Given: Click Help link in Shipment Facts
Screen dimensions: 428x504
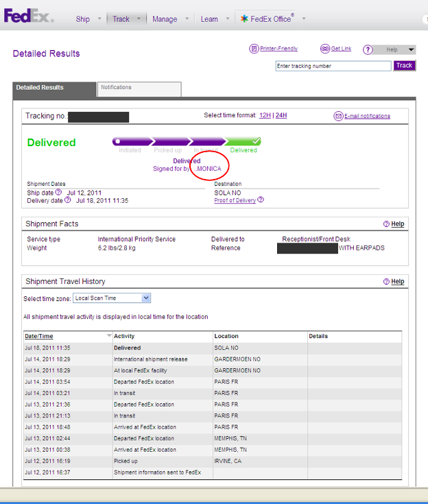Looking at the screenshot, I should pos(398,224).
